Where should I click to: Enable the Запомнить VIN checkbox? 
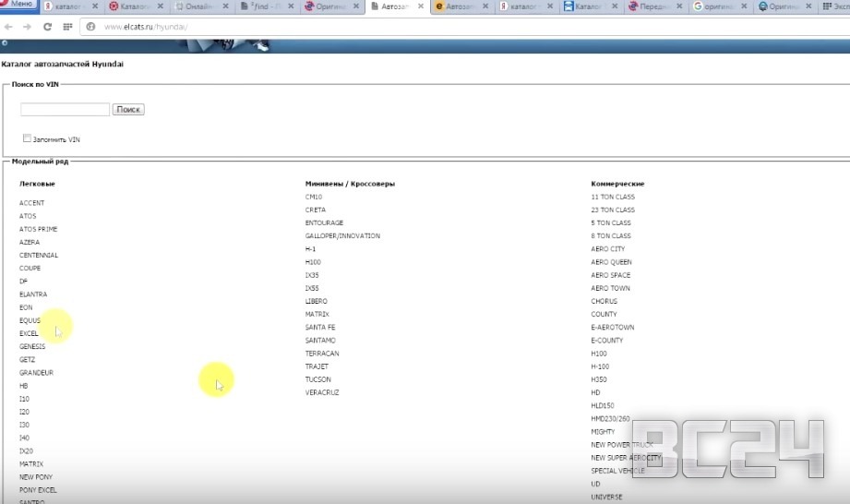click(27, 138)
